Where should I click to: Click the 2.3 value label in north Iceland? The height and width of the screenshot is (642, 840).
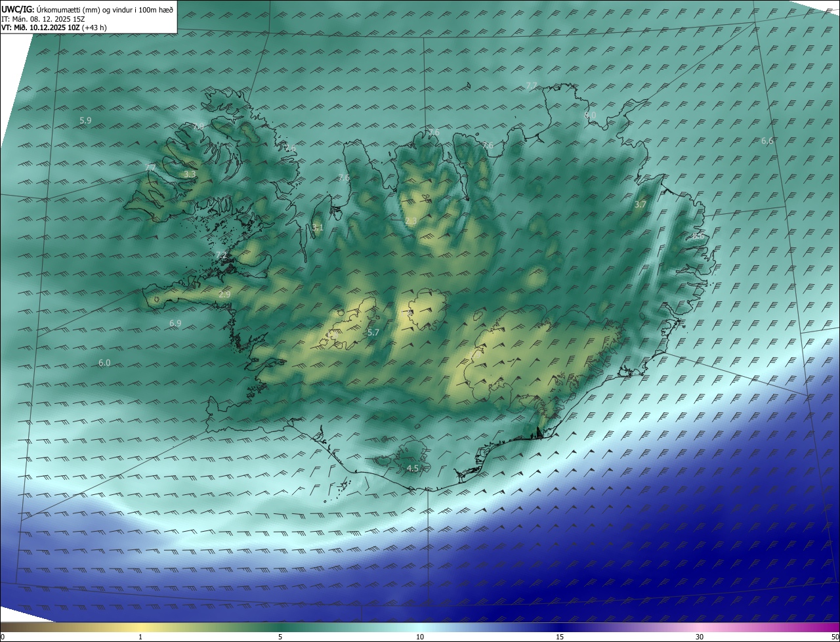[x=411, y=221]
